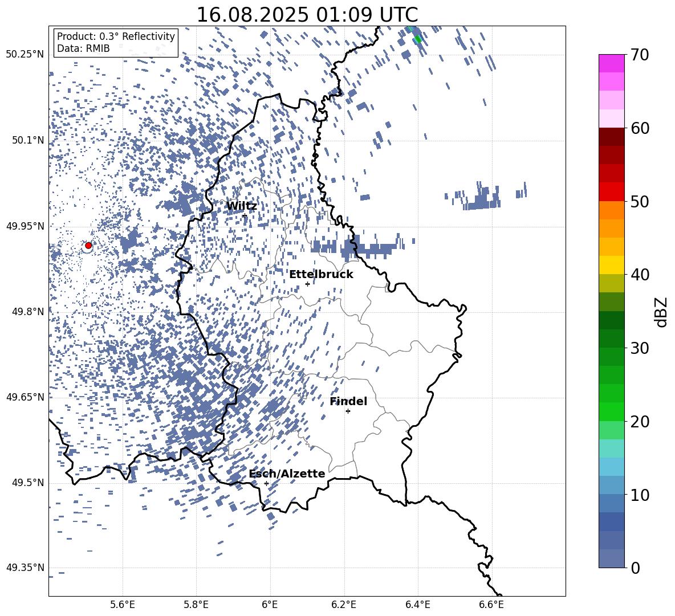Click the "Data: RMIB" label
The image size is (675, 616).
[83, 48]
